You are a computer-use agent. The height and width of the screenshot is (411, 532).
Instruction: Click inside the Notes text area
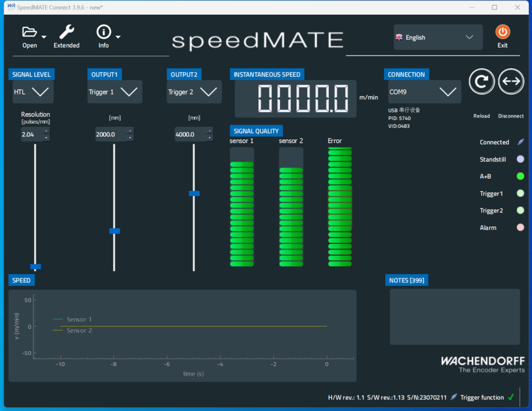[x=455, y=317]
